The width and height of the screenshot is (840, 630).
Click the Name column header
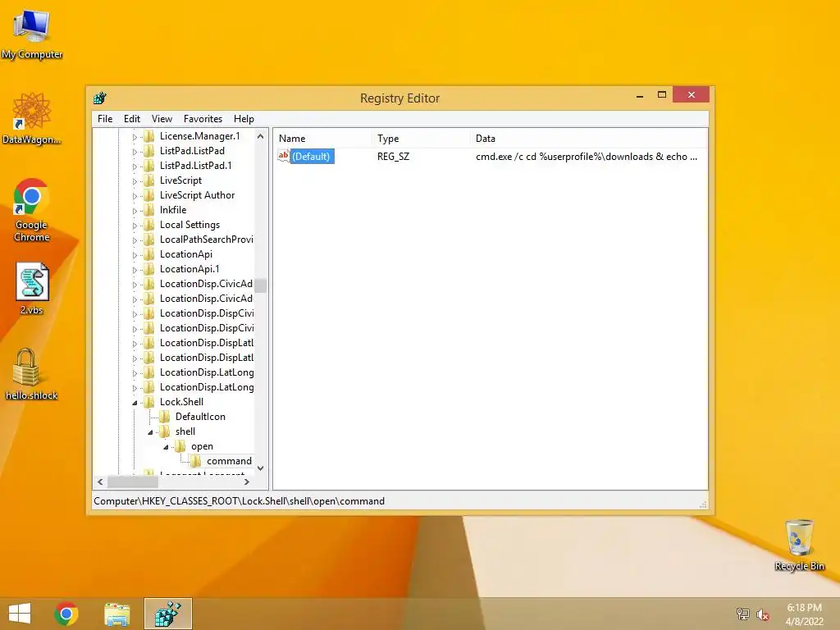pos(322,138)
